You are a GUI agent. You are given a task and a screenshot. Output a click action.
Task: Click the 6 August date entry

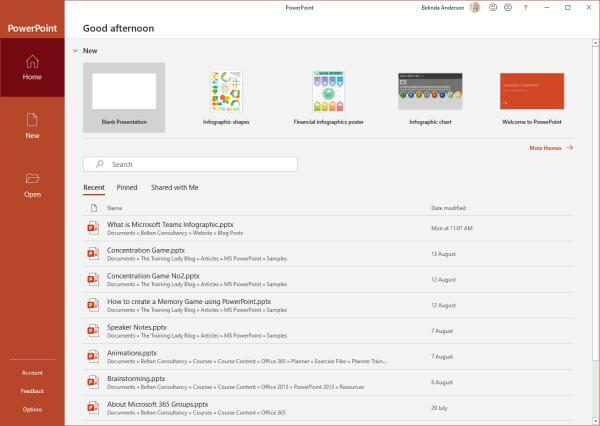(442, 382)
